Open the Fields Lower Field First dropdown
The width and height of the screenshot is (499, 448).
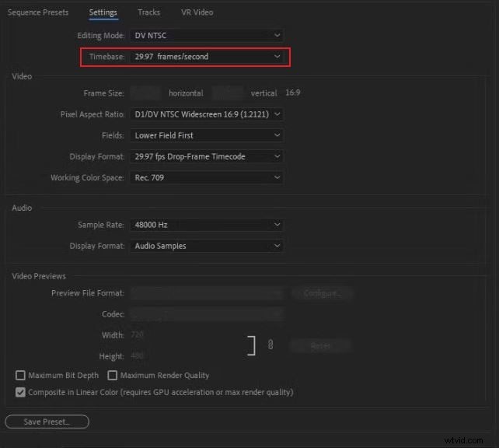tap(207, 135)
